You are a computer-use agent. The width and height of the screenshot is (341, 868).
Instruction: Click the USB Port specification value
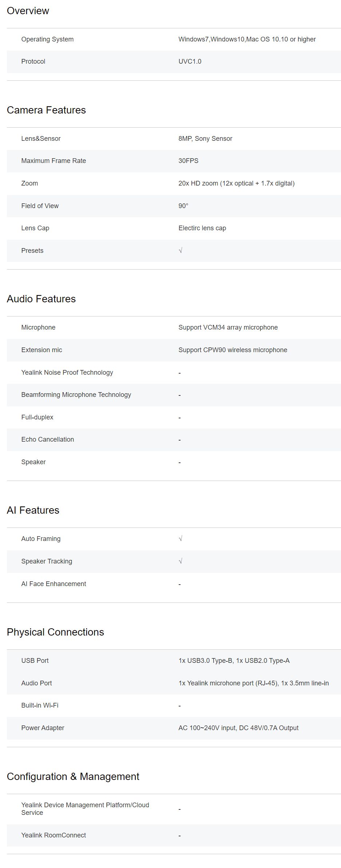234,661
